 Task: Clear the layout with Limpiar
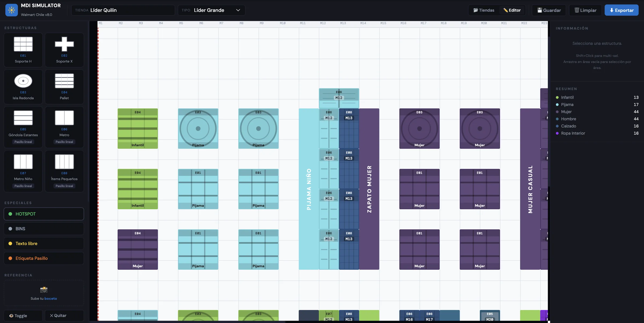tap(585, 10)
